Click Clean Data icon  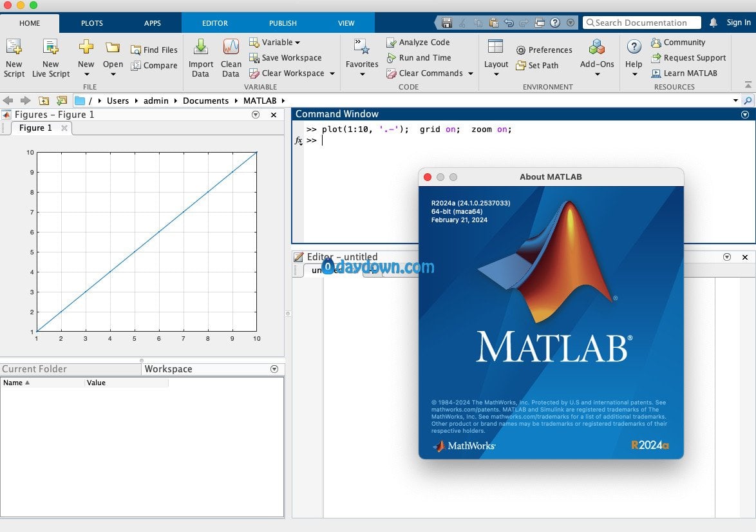coord(231,59)
